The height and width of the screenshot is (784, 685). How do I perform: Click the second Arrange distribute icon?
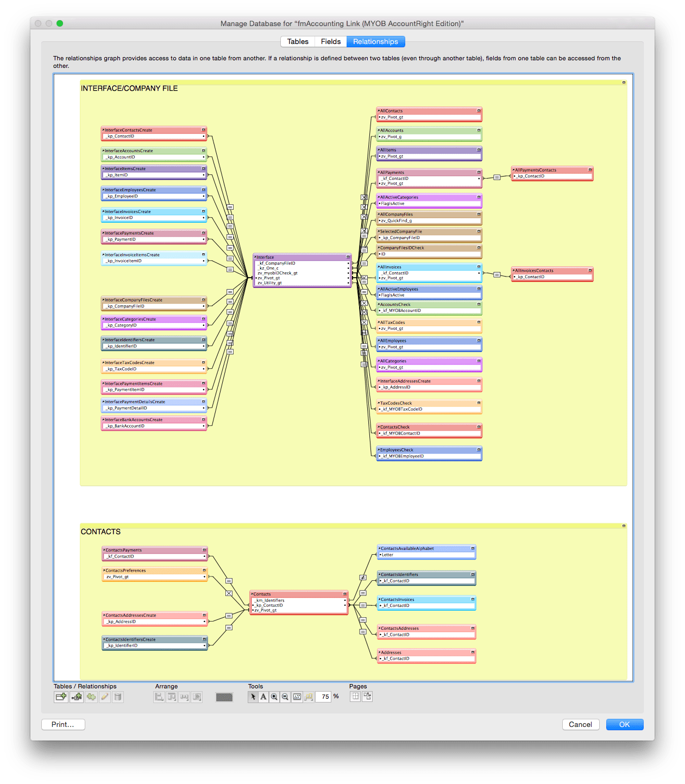pyautogui.click(x=172, y=697)
